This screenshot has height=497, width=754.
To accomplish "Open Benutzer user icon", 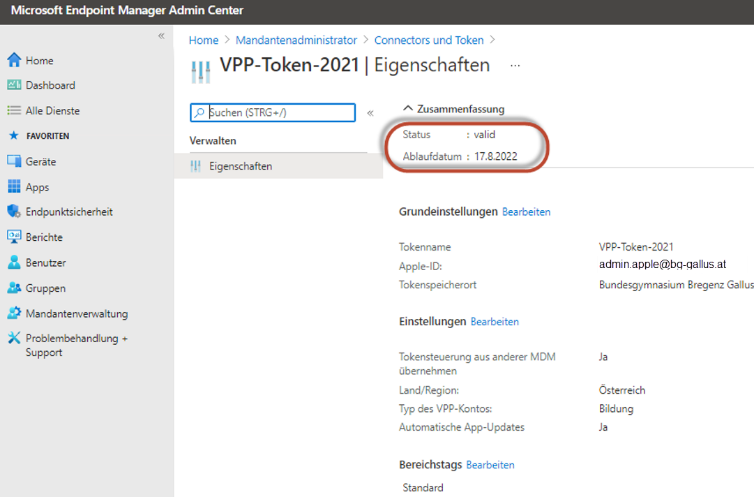I will click(14, 263).
